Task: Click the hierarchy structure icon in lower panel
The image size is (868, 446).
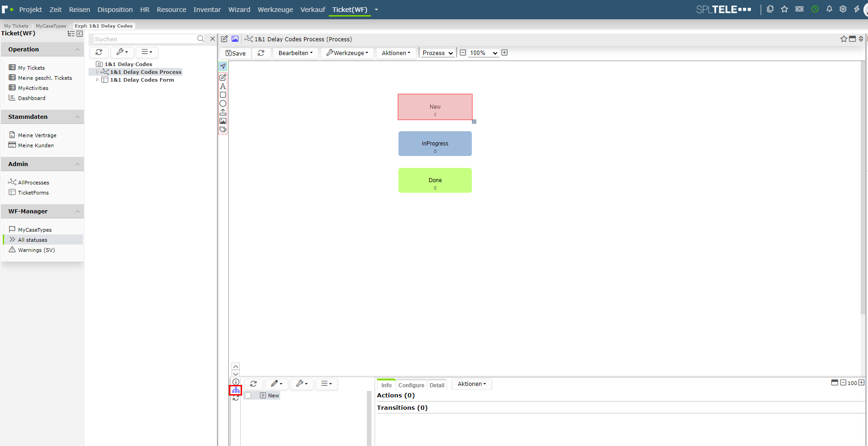Action: click(236, 390)
